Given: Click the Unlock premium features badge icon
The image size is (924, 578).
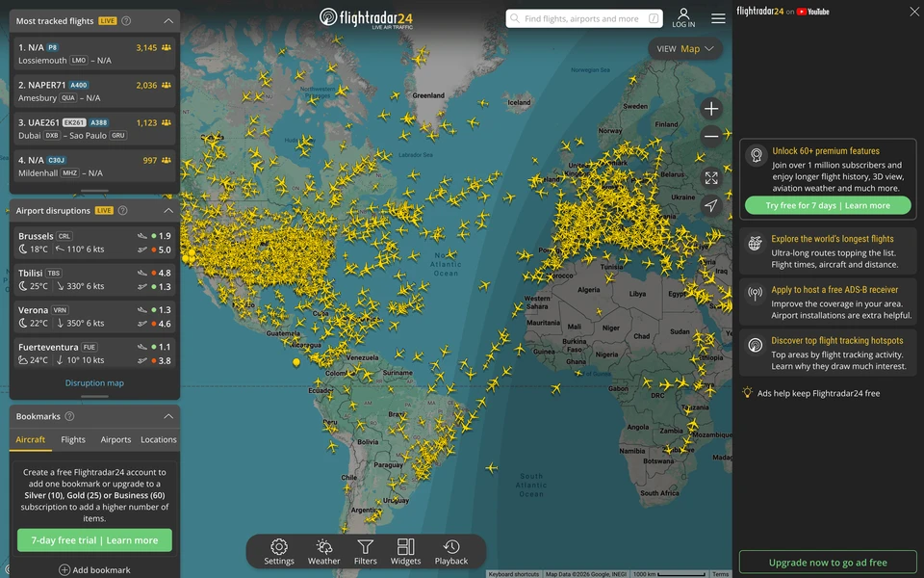Looking at the screenshot, I should pyautogui.click(x=757, y=155).
